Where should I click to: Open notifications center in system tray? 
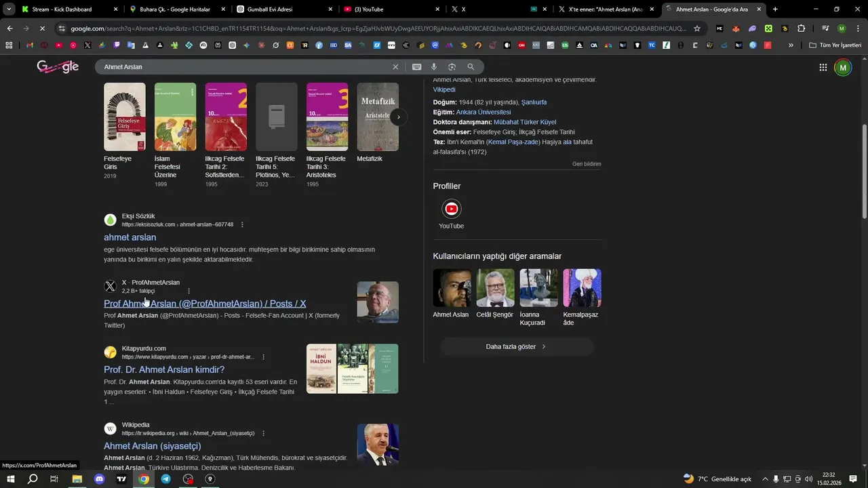(x=853, y=479)
